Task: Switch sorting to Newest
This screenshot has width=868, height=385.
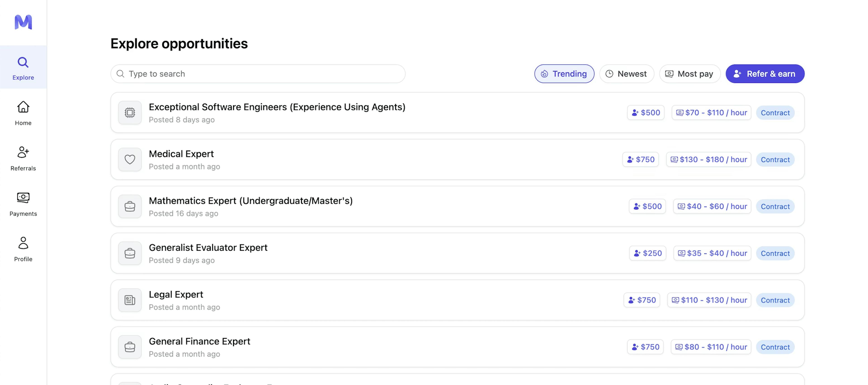Action: point(626,74)
